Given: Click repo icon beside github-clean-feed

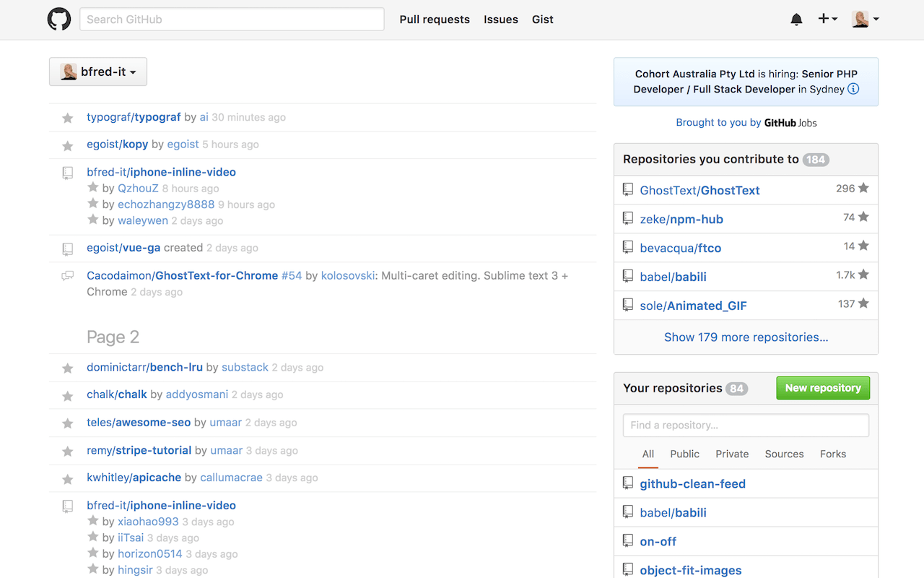Looking at the screenshot, I should click(x=628, y=483).
